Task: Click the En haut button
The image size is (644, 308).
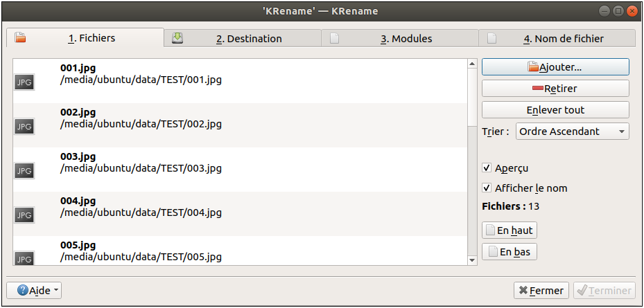Action: click(x=510, y=230)
